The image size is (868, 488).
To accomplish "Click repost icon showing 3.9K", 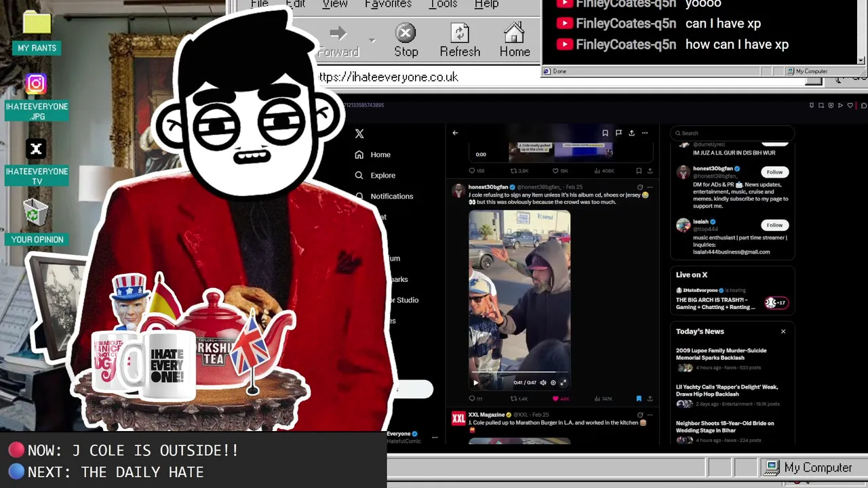I will point(519,171).
